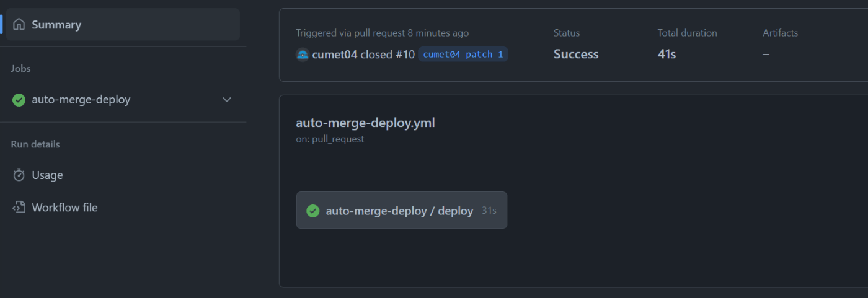Image resolution: width=868 pixels, height=298 pixels.
Task: Click the 41s total duration value
Action: point(666,55)
